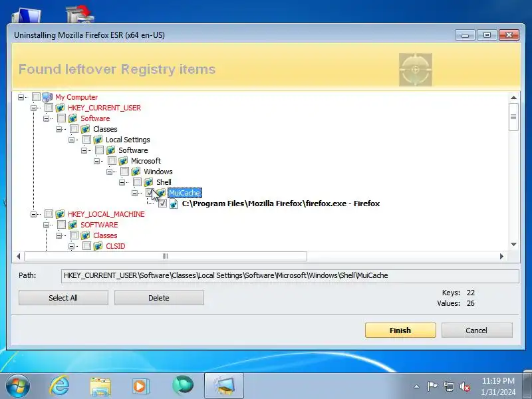Screen dimensions: 532x399
Task: Click the Microsoft key icon
Action: pyautogui.click(x=123, y=161)
